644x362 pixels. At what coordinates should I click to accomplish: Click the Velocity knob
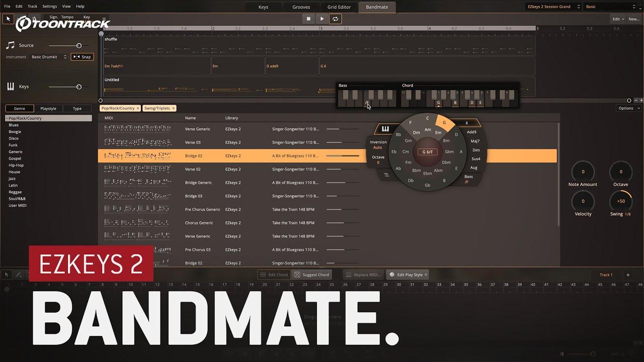point(583,201)
